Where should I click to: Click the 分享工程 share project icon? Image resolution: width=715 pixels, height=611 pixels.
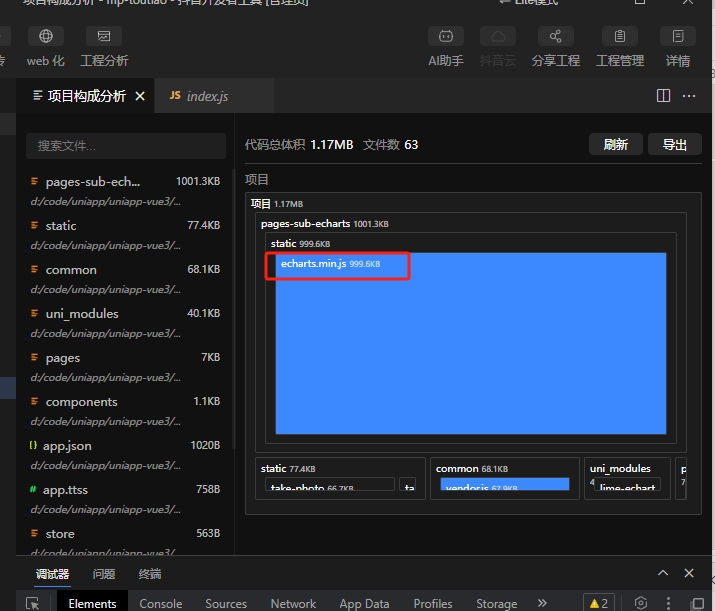pyautogui.click(x=555, y=37)
